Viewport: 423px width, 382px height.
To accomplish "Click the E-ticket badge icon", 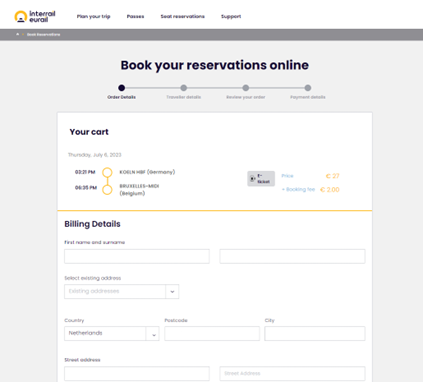I will tap(261, 179).
